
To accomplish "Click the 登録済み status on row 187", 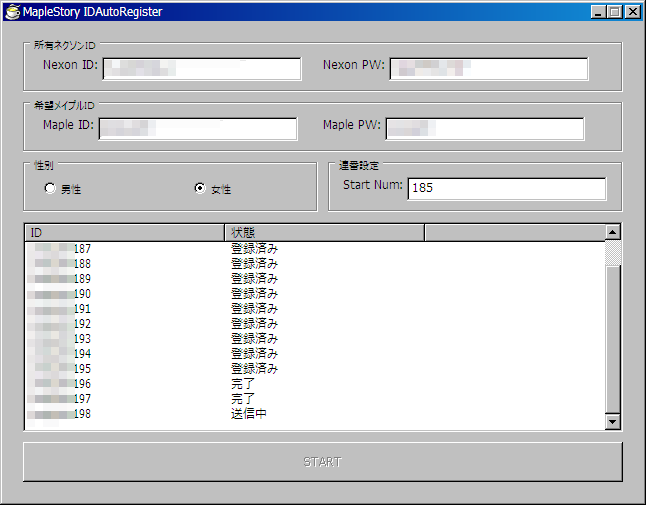I will (254, 248).
